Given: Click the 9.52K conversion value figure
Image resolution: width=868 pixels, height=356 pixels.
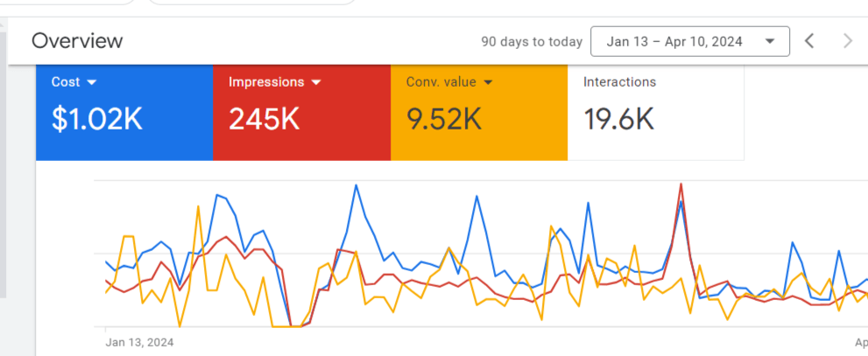Looking at the screenshot, I should [442, 119].
